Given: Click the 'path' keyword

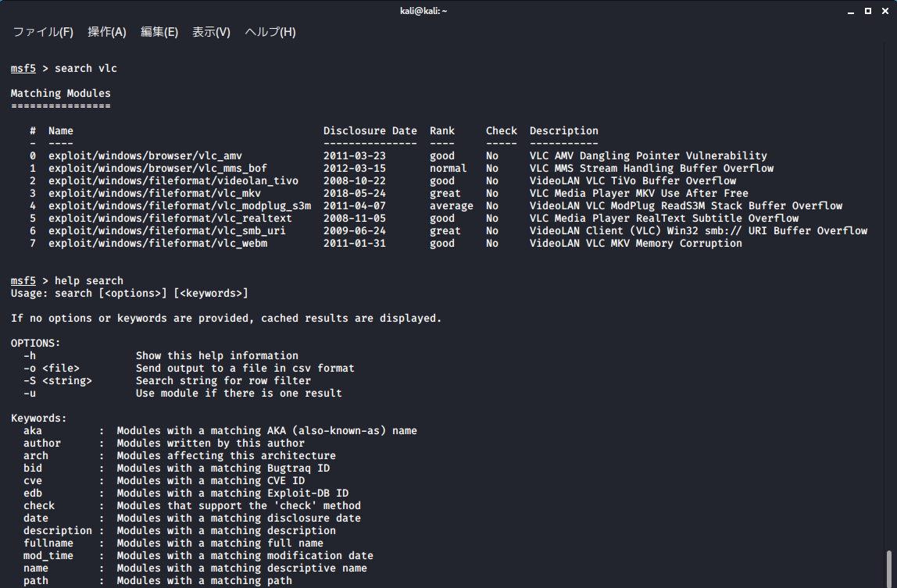Looking at the screenshot, I should tap(35, 581).
